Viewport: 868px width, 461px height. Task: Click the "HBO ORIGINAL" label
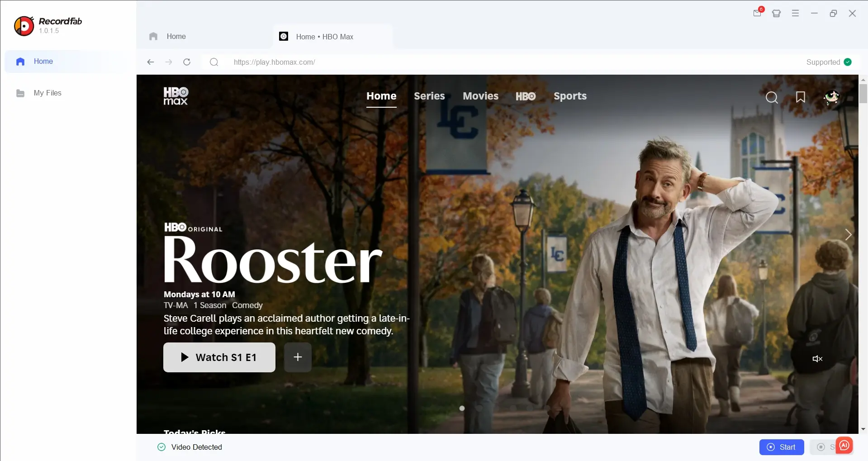[x=193, y=227]
